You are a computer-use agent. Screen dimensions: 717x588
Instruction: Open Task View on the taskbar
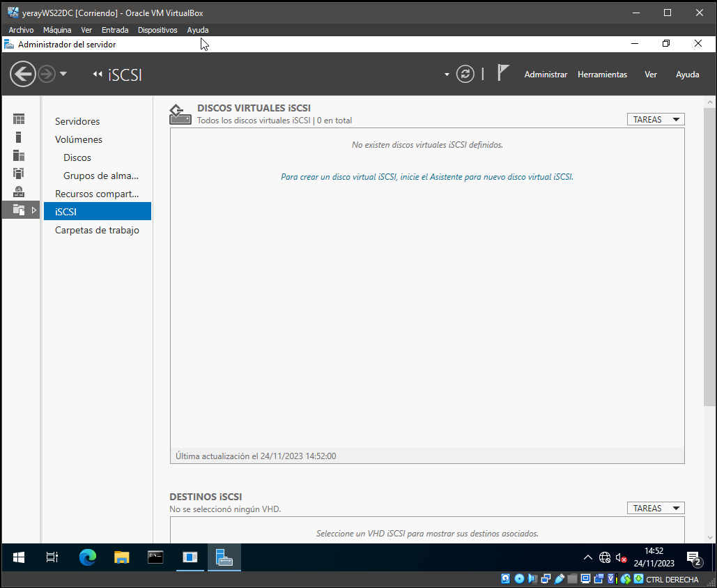point(52,557)
